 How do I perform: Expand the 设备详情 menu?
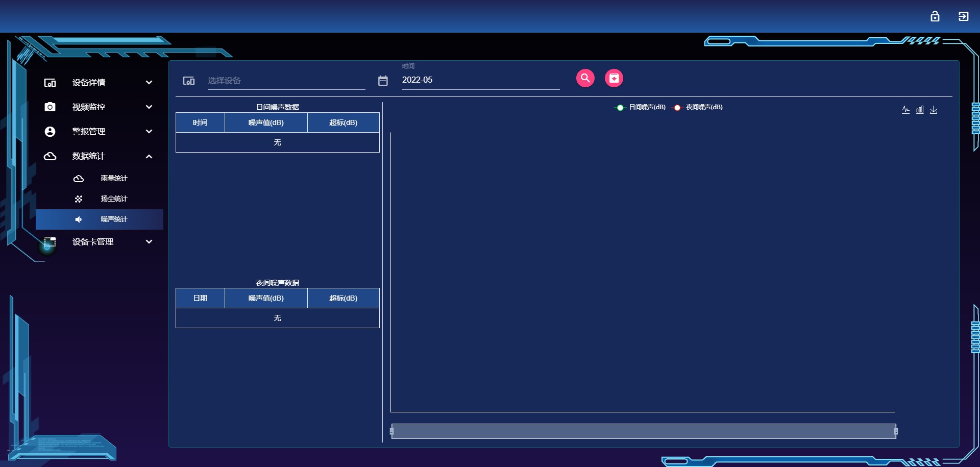pyautogui.click(x=99, y=83)
